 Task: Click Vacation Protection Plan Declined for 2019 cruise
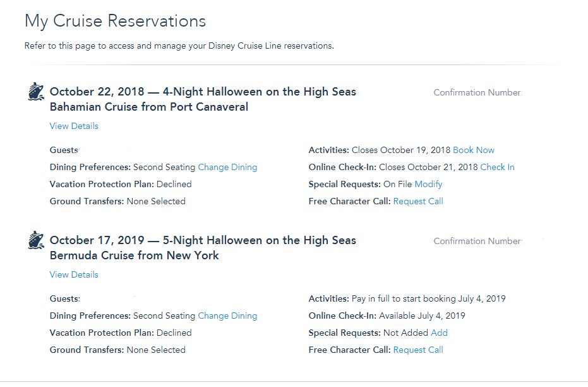coord(121,333)
